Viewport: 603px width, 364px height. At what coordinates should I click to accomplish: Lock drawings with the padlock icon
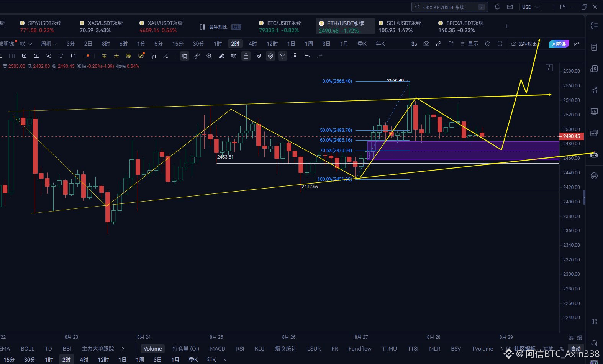tap(246, 56)
